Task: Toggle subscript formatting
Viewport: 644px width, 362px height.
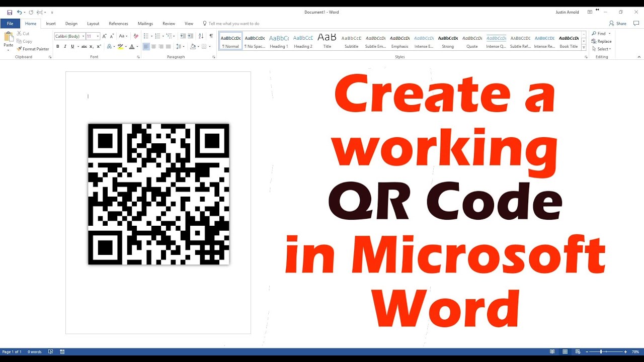Action: (92, 46)
